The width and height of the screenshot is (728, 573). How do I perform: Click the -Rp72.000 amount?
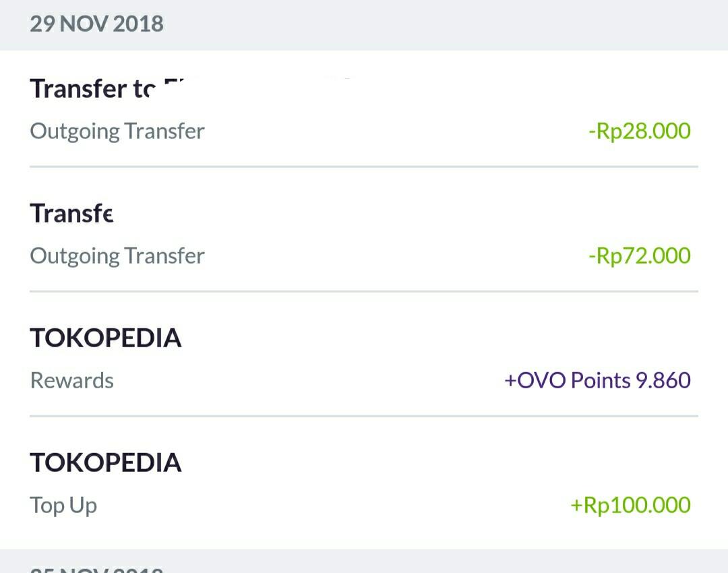[639, 256]
